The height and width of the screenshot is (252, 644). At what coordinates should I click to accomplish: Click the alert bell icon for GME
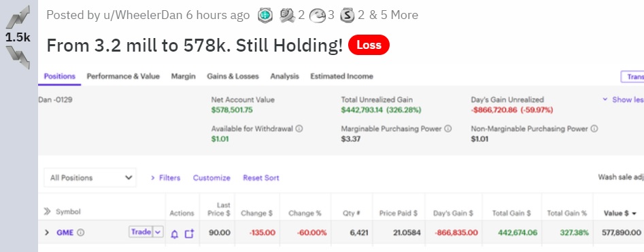(x=175, y=234)
